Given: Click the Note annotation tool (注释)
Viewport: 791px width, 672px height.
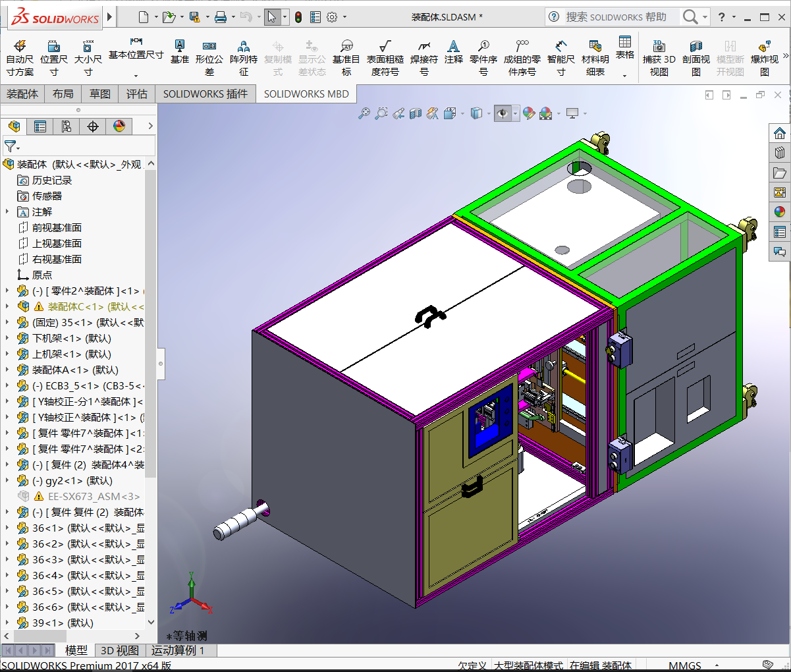Looking at the screenshot, I should (453, 51).
